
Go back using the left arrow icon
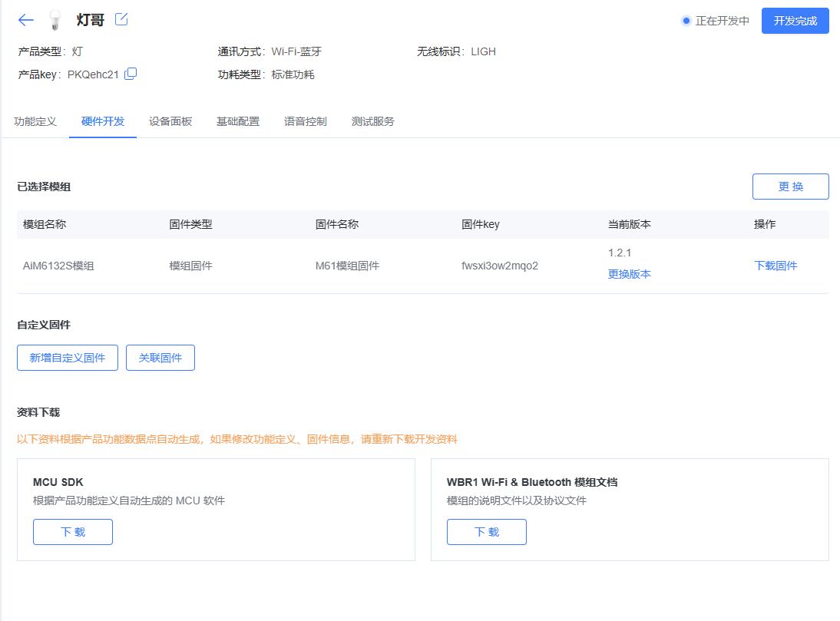[x=25, y=21]
